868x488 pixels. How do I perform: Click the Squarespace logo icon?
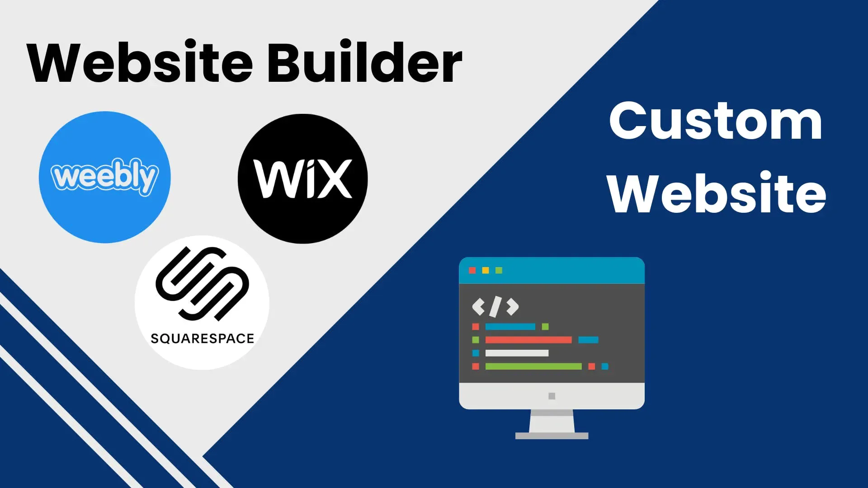[201, 304]
